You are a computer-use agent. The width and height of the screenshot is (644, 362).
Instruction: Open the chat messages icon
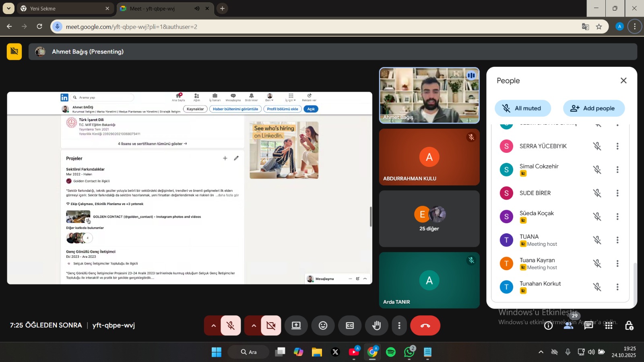click(x=588, y=325)
